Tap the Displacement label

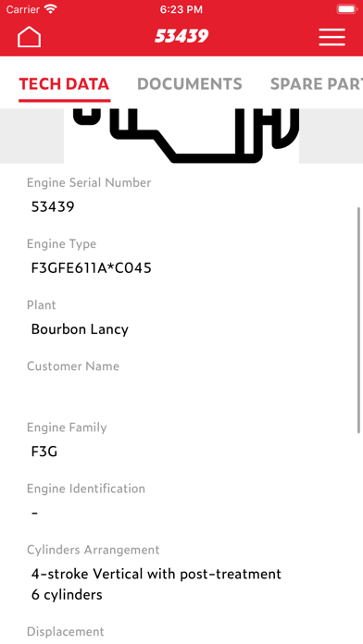(66, 631)
